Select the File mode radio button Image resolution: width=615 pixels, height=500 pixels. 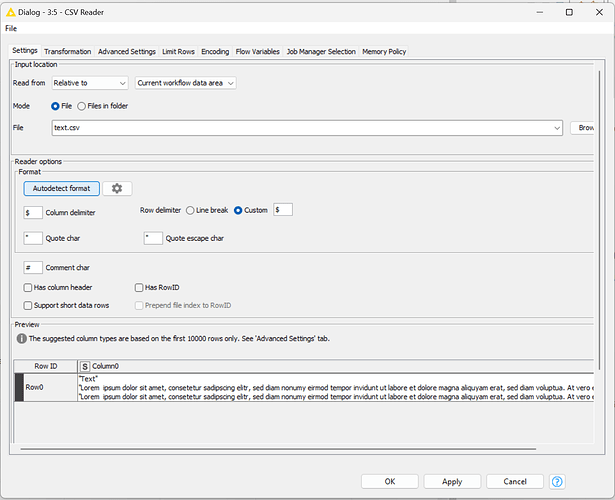coord(55,106)
